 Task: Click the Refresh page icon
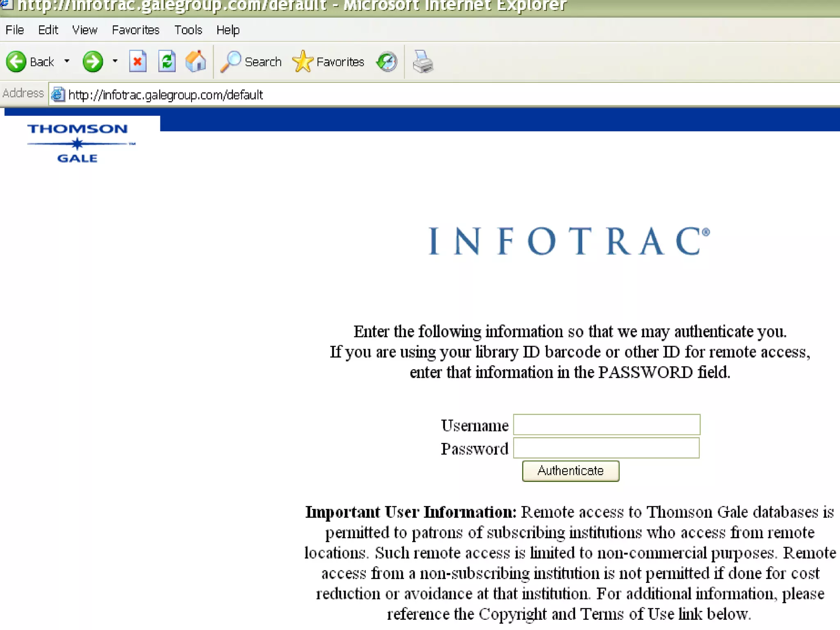(167, 62)
